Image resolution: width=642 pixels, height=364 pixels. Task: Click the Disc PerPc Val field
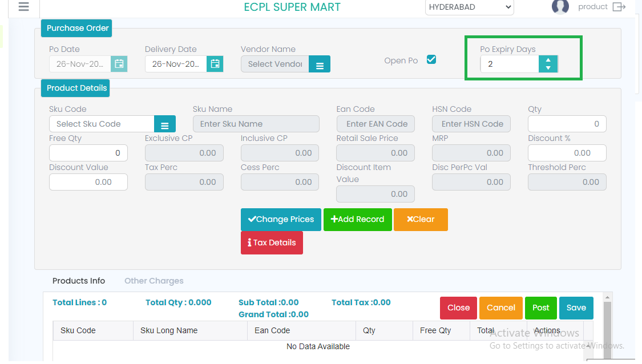point(471,182)
